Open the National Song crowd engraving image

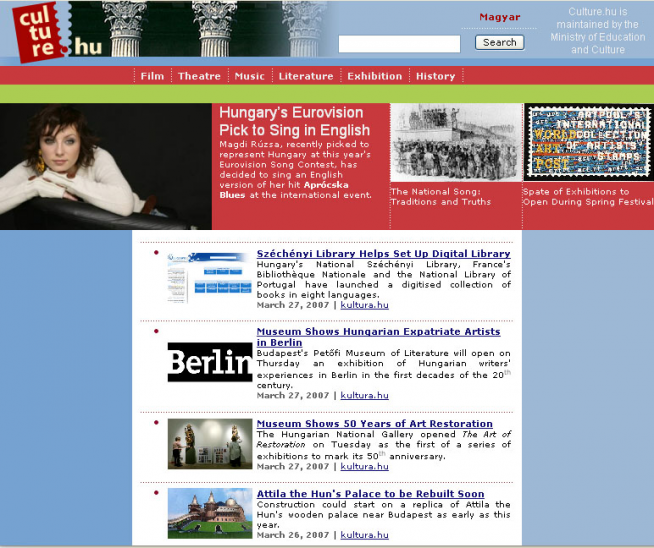coord(456,143)
